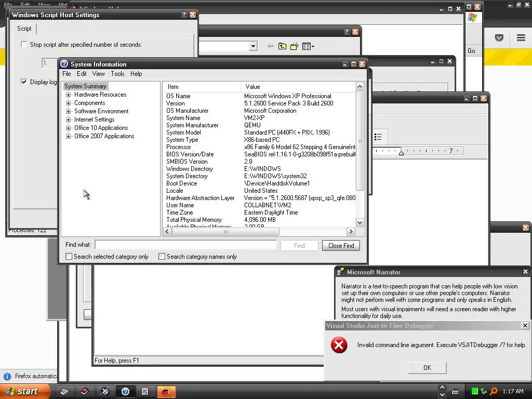532x399 pixels.
Task: Click the scroll down arrow of details list
Action: click(x=360, y=222)
